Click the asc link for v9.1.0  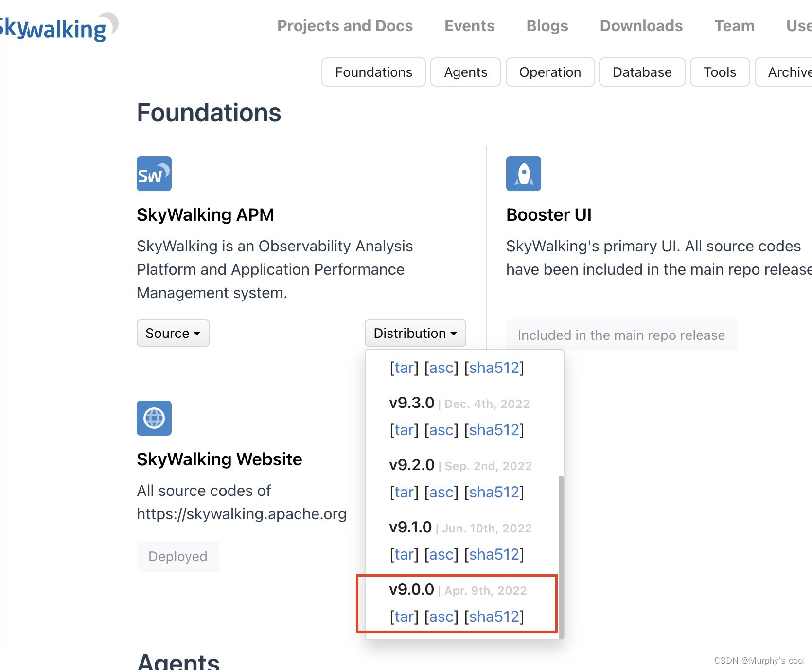point(441,554)
